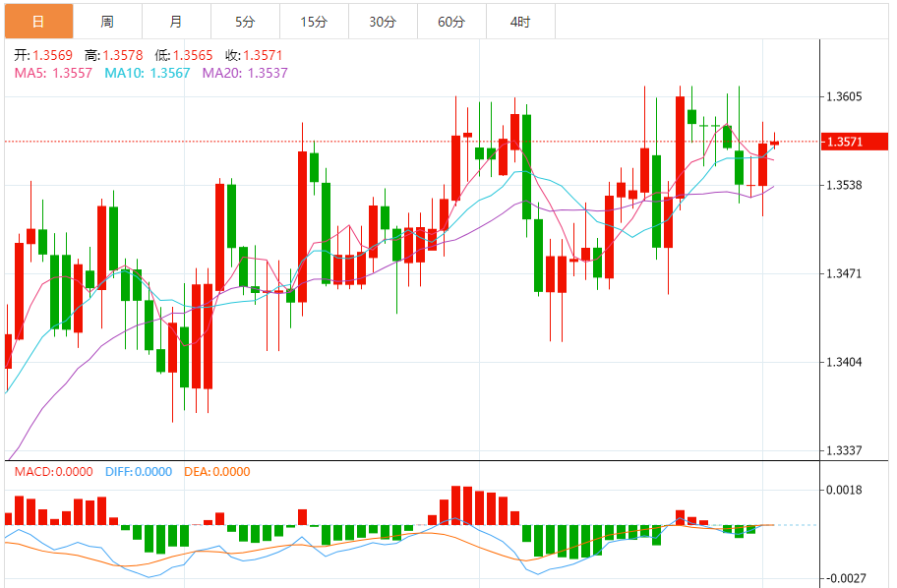Click the MA5: 1.3557 indicator label
This screenshot has height=588, width=897.
click(x=53, y=73)
